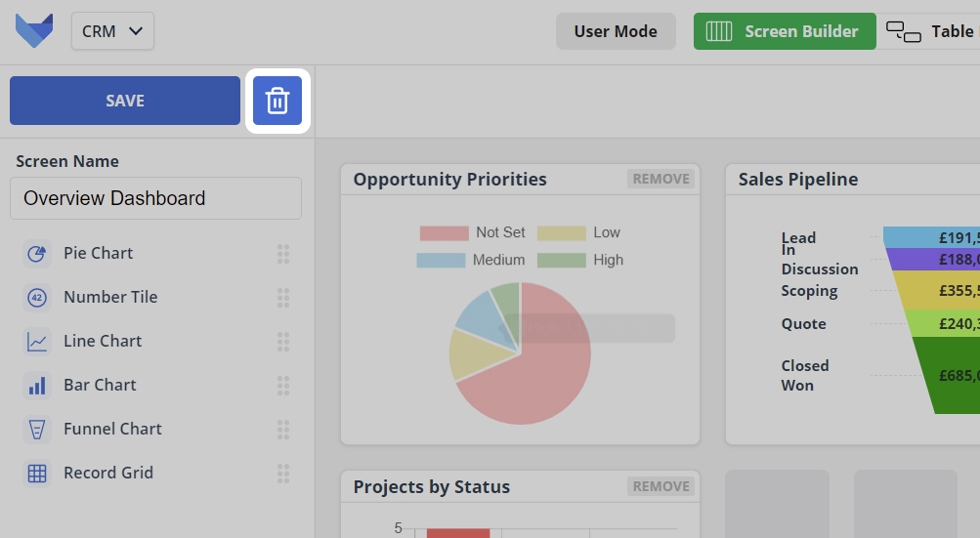
Task: Remove the Opportunity Priorities widget
Action: coord(661,179)
